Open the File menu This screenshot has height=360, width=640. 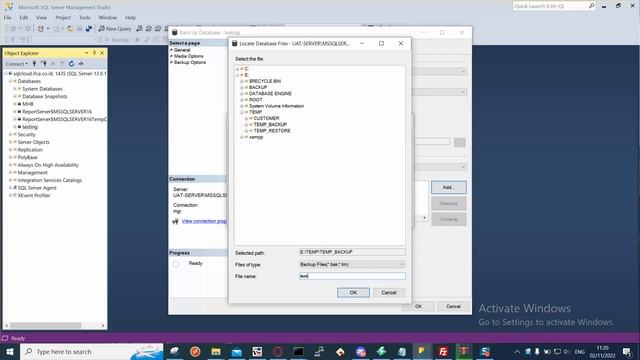tap(8, 18)
